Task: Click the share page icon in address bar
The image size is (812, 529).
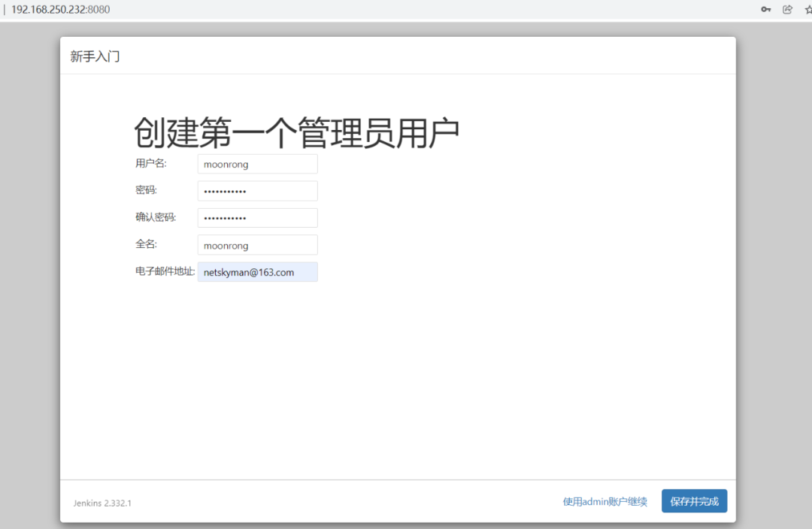Action: [x=787, y=10]
